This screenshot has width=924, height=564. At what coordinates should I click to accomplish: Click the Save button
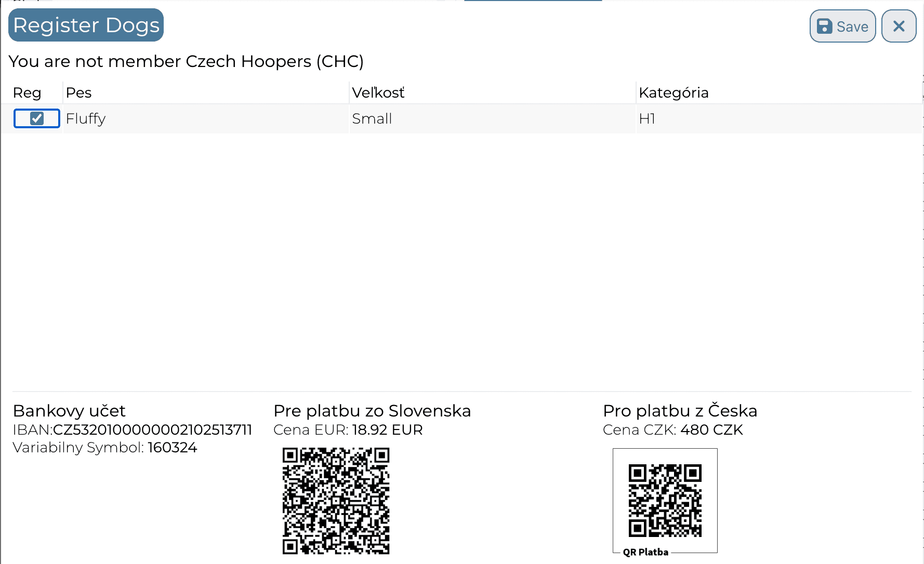[x=842, y=26]
